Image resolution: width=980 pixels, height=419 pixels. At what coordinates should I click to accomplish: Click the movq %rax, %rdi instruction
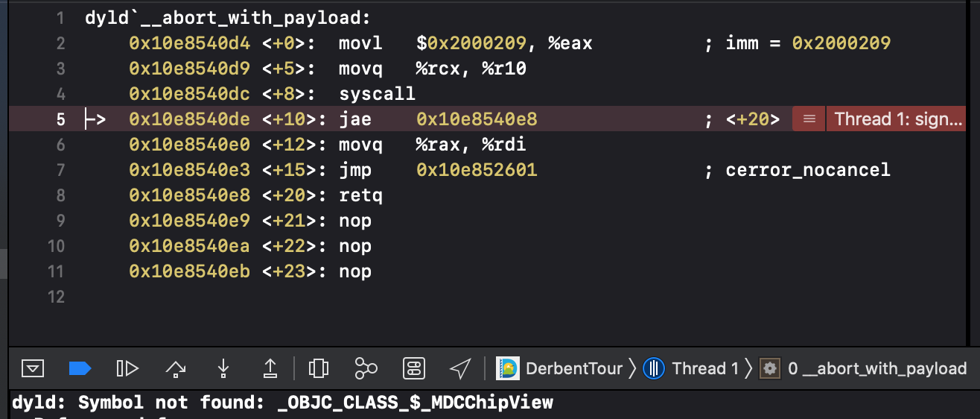point(433,145)
